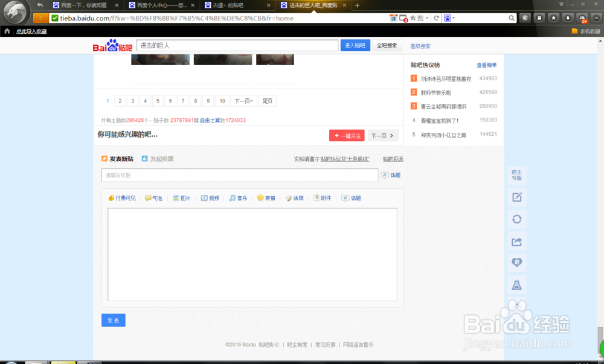Viewport: 604px width, 364px height.
Task: Open the emoticon picker 表情 icon
Action: point(265,197)
